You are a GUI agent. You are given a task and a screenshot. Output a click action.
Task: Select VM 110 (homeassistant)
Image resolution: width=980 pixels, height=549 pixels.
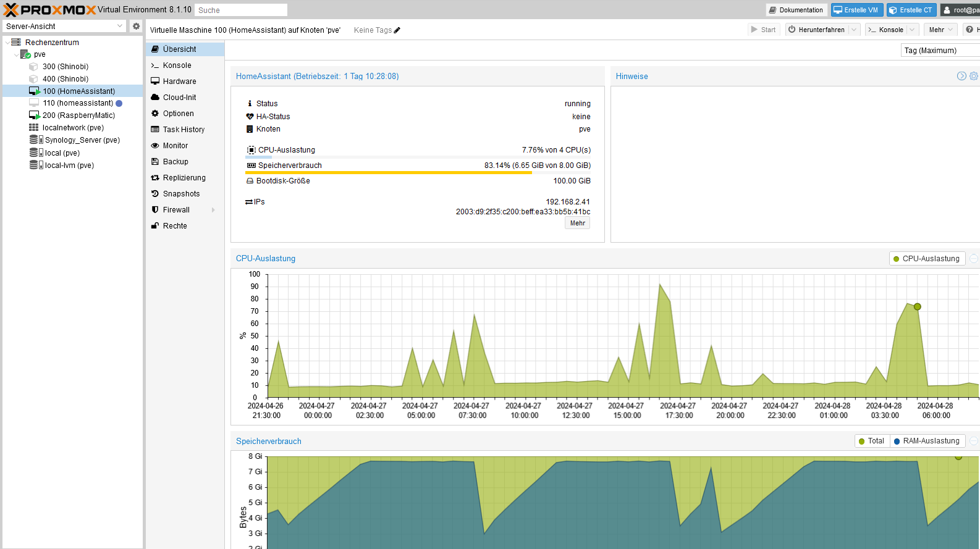78,103
